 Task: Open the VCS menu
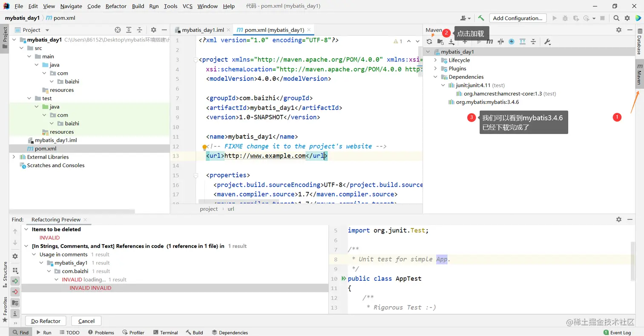pos(187,6)
